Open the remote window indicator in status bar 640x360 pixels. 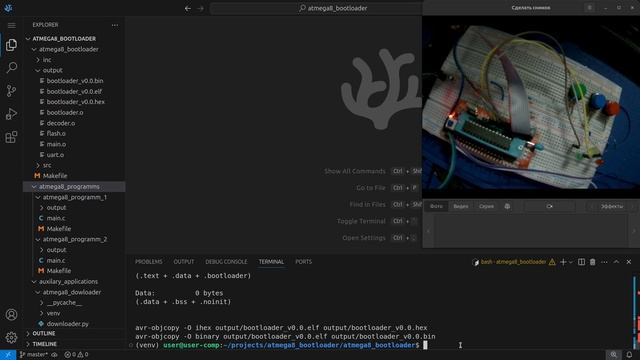click(x=8, y=355)
